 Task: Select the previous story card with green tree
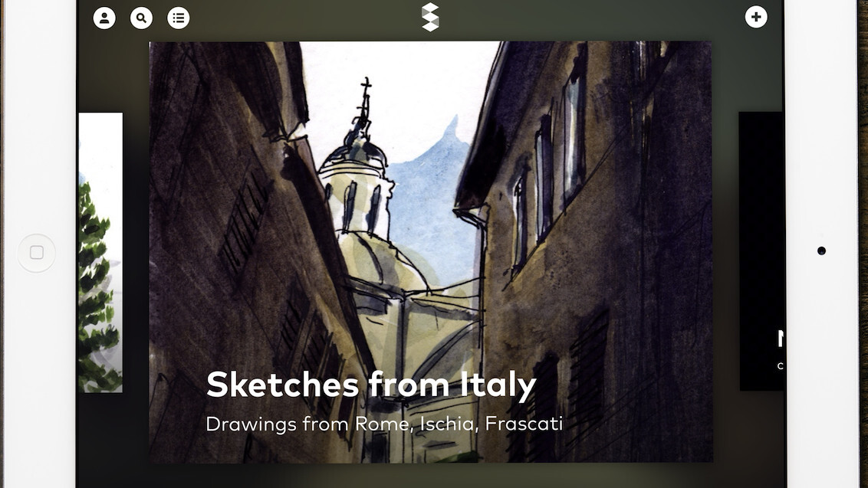coord(100,252)
